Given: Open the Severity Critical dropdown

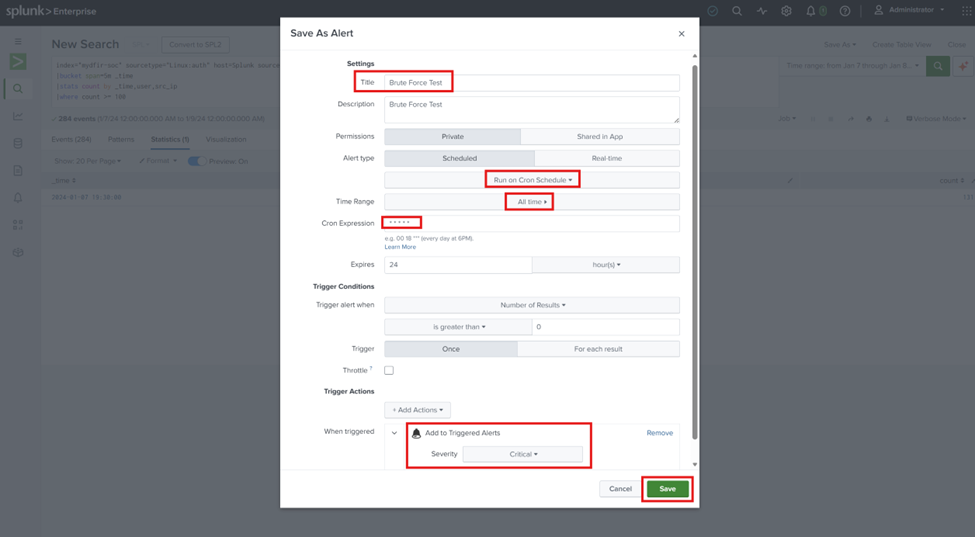Looking at the screenshot, I should [523, 454].
